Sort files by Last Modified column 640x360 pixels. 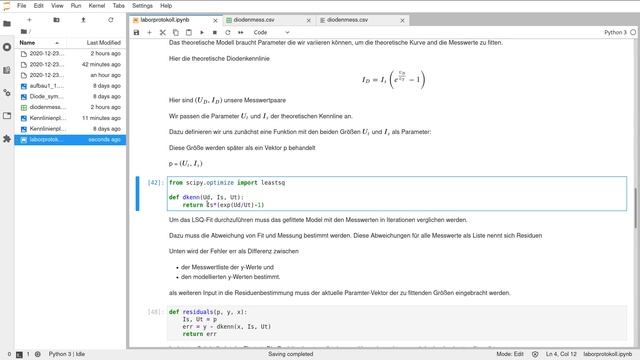[x=104, y=42]
